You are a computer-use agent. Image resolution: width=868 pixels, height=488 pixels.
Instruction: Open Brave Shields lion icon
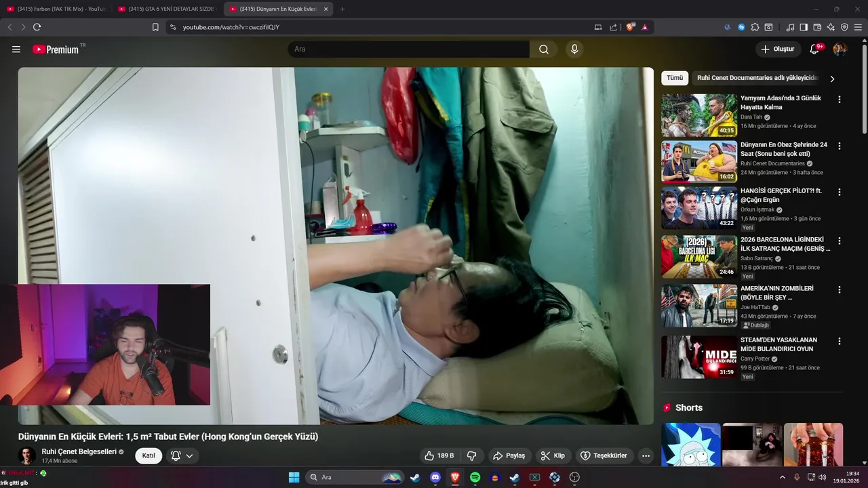[x=630, y=27]
